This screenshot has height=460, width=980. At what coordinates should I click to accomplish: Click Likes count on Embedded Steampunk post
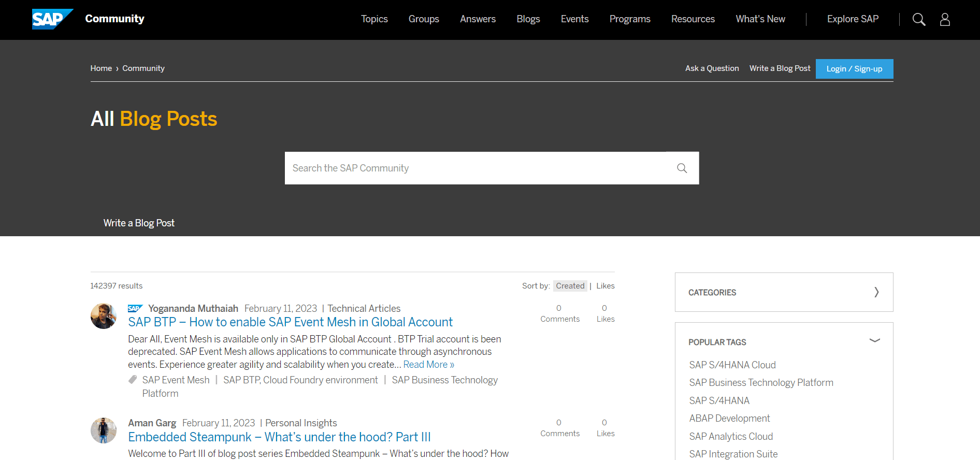coord(605,428)
